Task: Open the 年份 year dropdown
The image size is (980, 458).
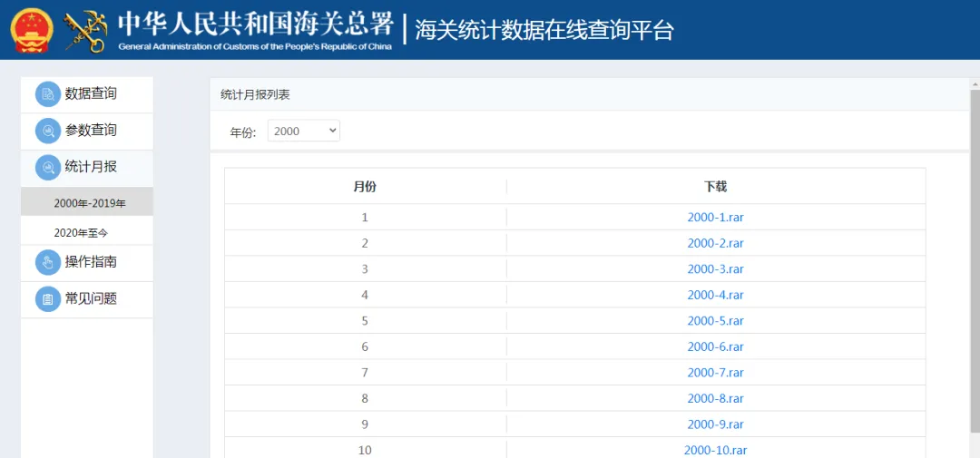Action: click(x=304, y=131)
